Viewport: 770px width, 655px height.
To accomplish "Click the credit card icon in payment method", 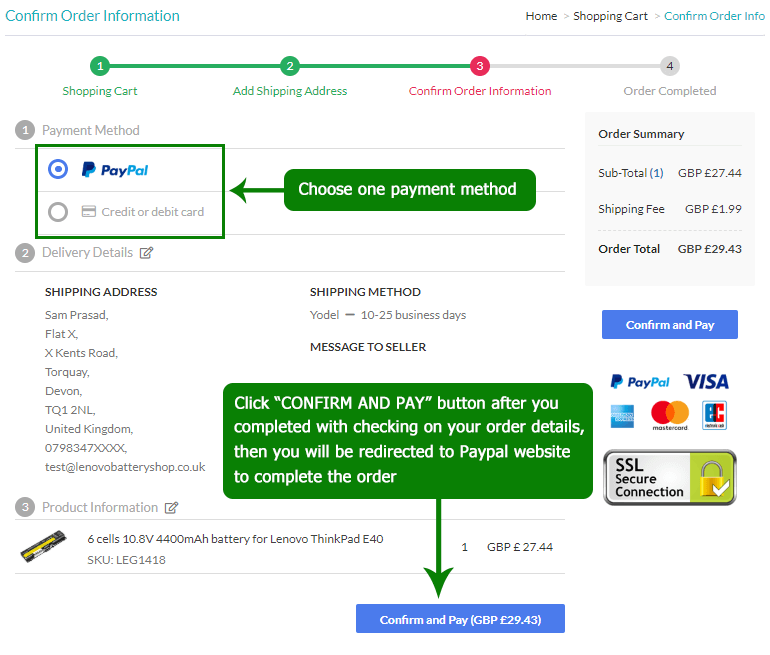I will (88, 212).
